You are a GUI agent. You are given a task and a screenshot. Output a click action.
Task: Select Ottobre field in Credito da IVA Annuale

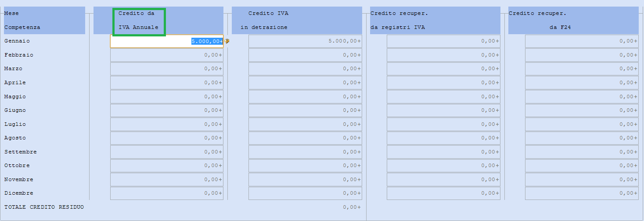click(x=167, y=165)
